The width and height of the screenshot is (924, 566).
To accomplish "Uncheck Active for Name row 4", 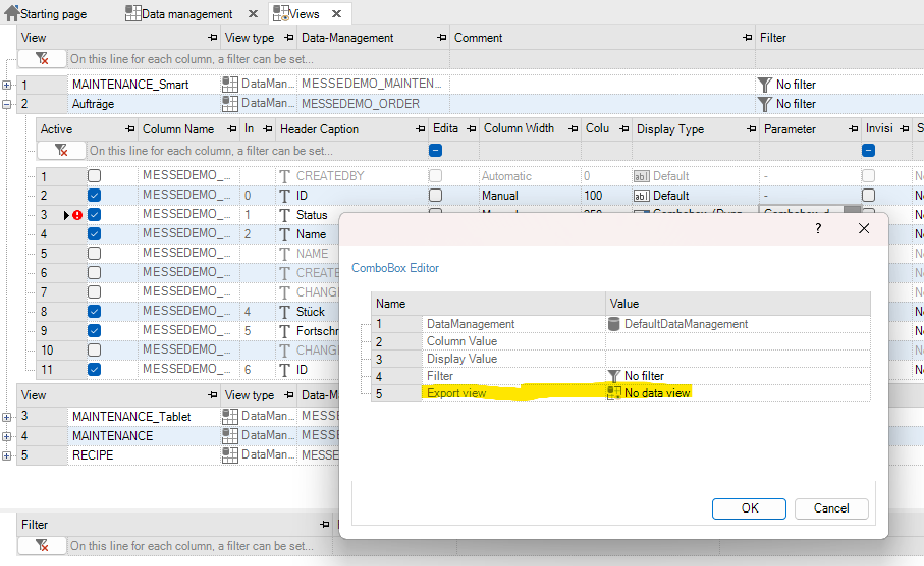I will (x=94, y=234).
